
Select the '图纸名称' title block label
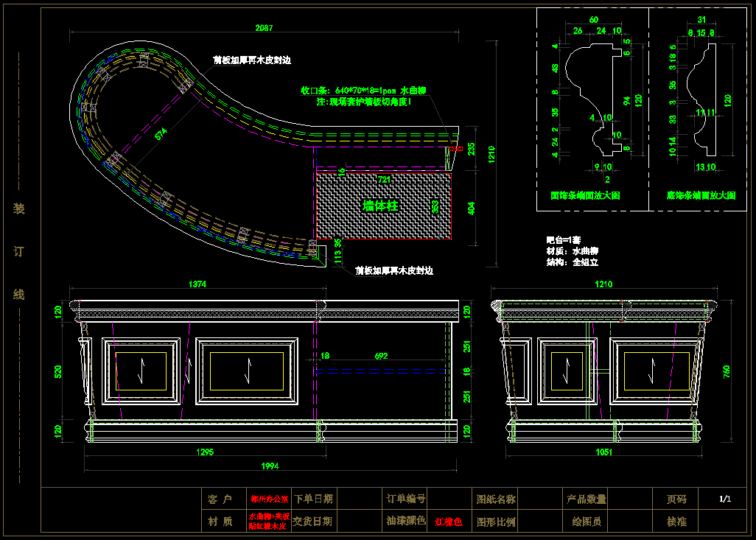(496, 499)
